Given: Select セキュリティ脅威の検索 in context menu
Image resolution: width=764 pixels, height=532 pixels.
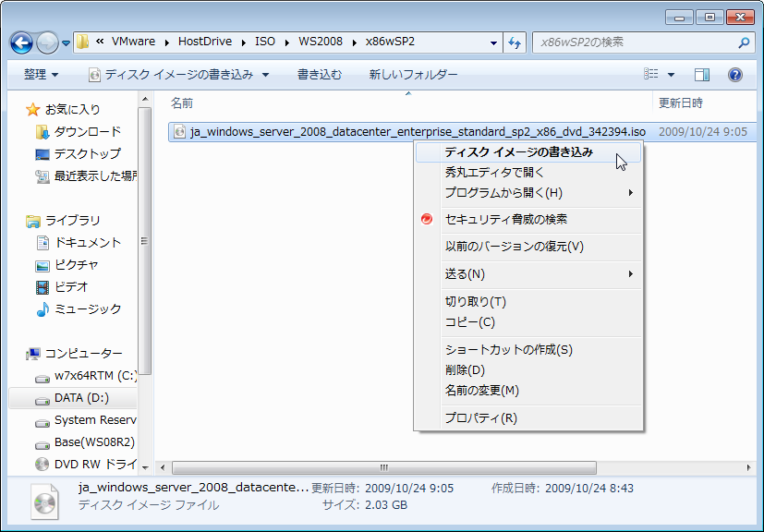Looking at the screenshot, I should click(528, 219).
